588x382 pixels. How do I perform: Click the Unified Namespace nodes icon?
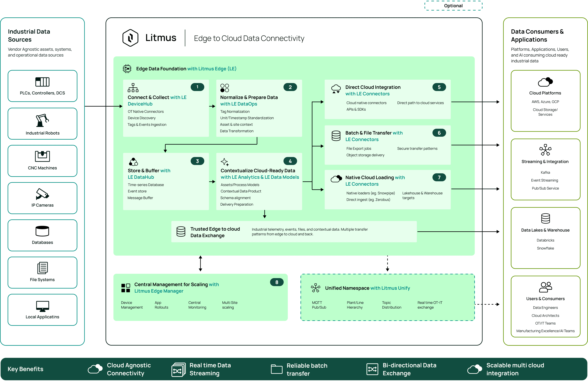(316, 288)
